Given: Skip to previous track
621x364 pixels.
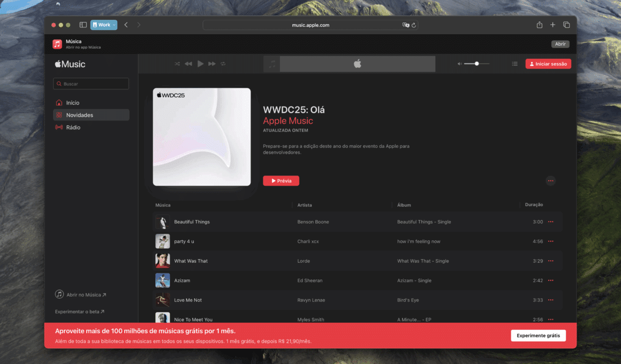Looking at the screenshot, I should (x=188, y=64).
